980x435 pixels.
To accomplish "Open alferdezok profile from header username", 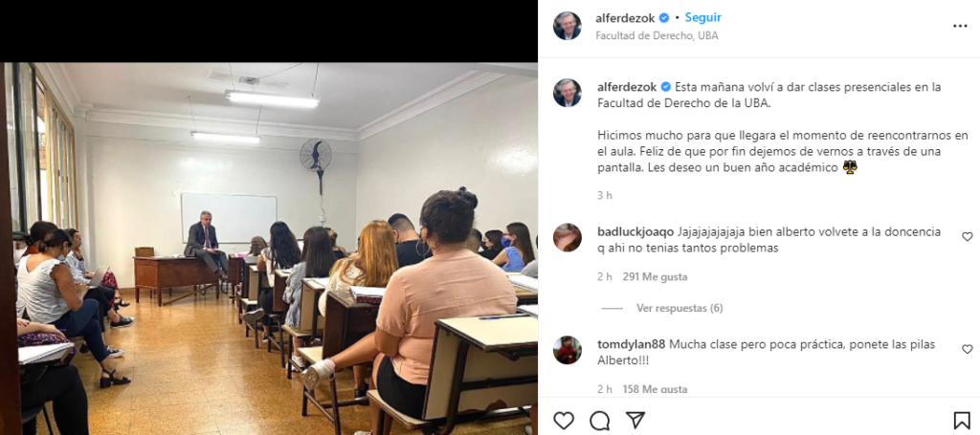I will tap(626, 18).
